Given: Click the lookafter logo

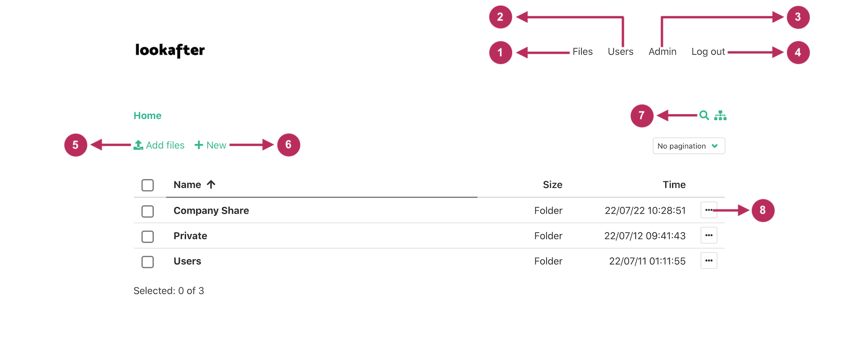Looking at the screenshot, I should [x=170, y=50].
